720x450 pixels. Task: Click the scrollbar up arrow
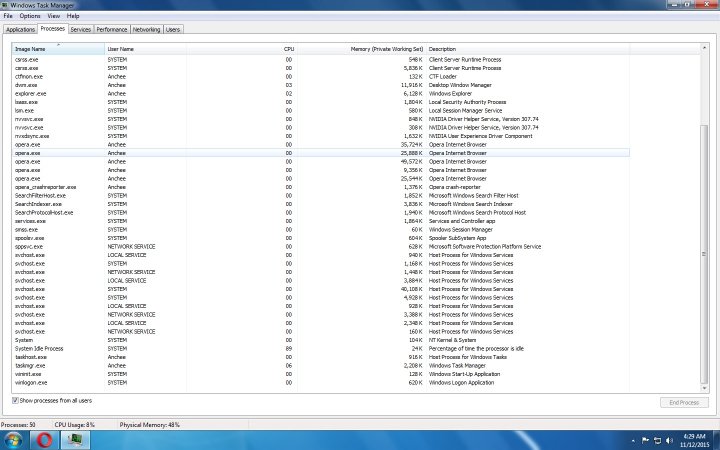[x=704, y=48]
